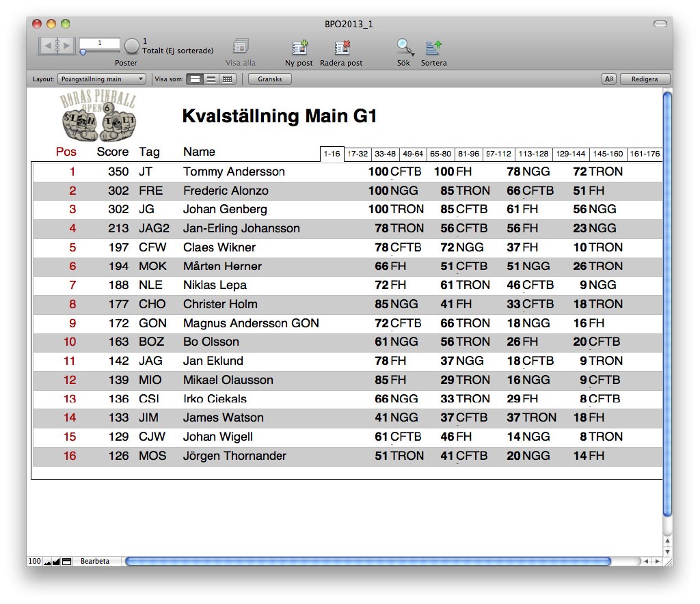Click the horizontal scroll left arrow
Viewport: 700px width, 604px height.
[646, 561]
